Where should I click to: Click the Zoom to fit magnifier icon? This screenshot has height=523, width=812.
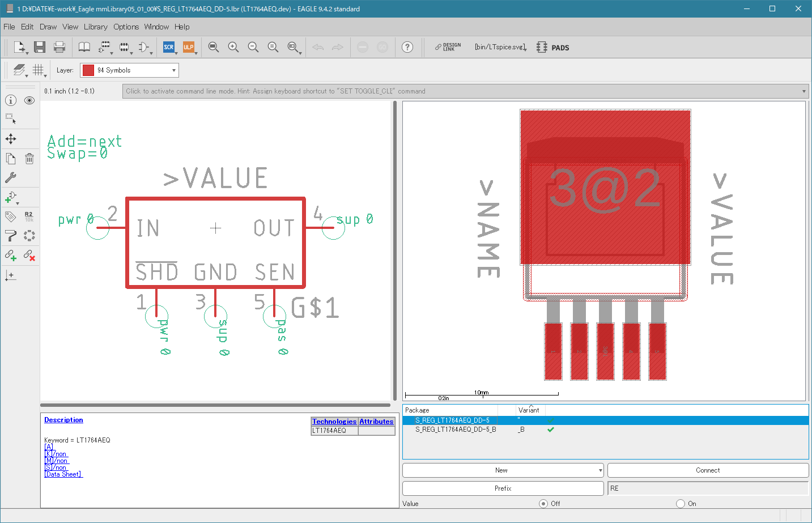coord(213,47)
